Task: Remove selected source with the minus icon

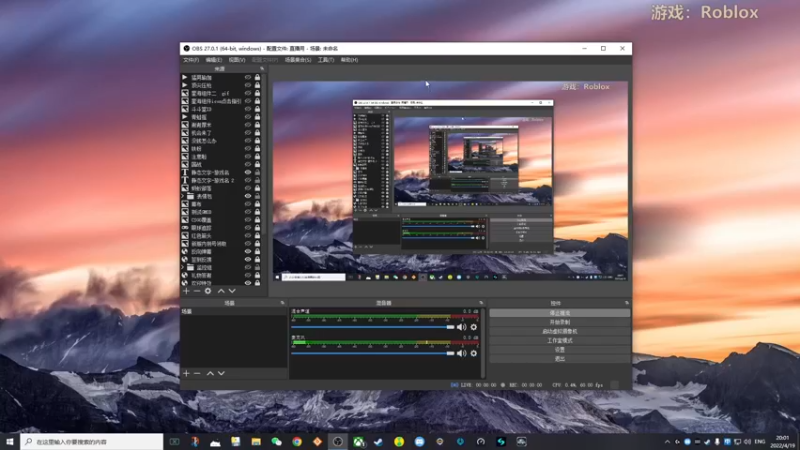Action: [x=197, y=291]
